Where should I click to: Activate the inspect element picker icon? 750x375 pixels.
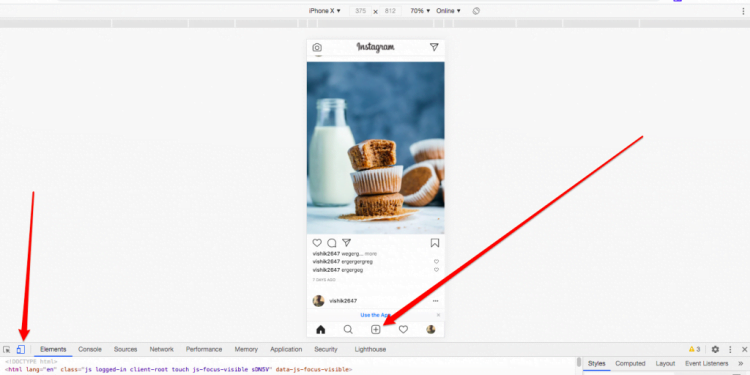pos(7,350)
